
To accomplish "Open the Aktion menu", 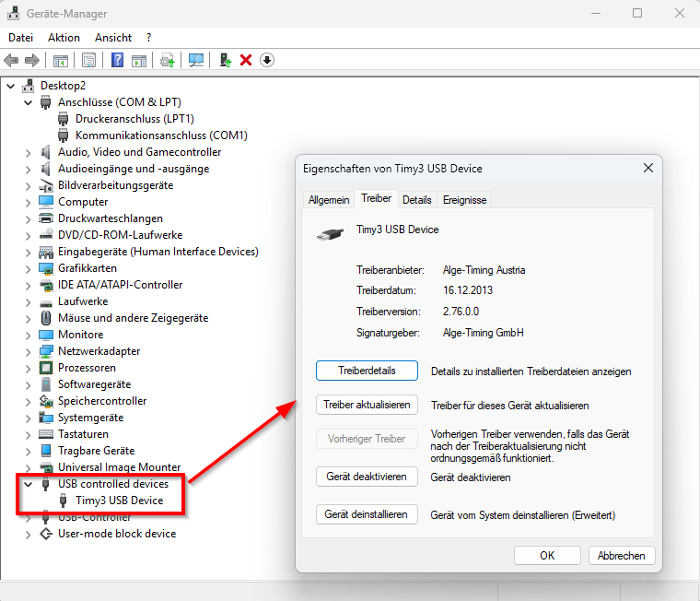I will point(64,38).
